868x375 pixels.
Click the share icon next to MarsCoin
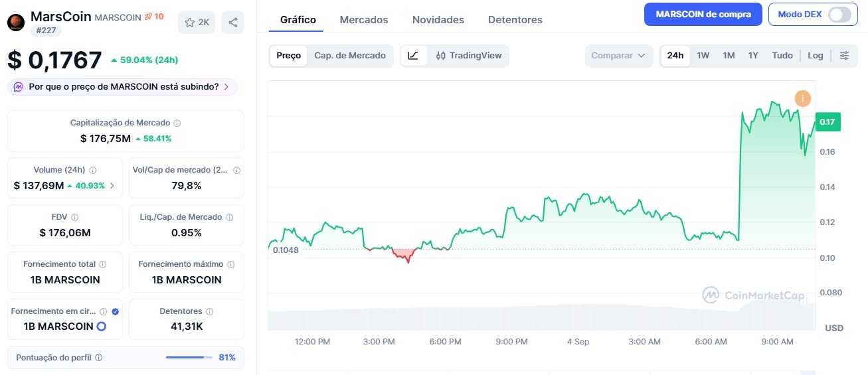pyautogui.click(x=232, y=23)
